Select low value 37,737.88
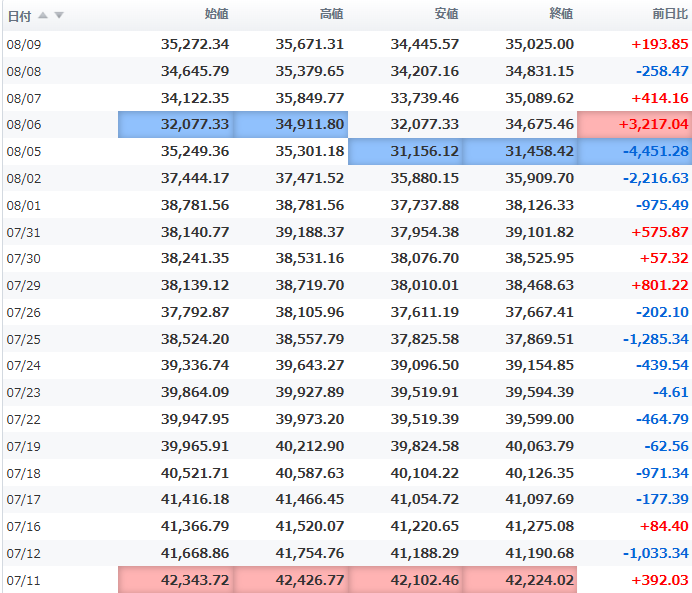 (425, 205)
